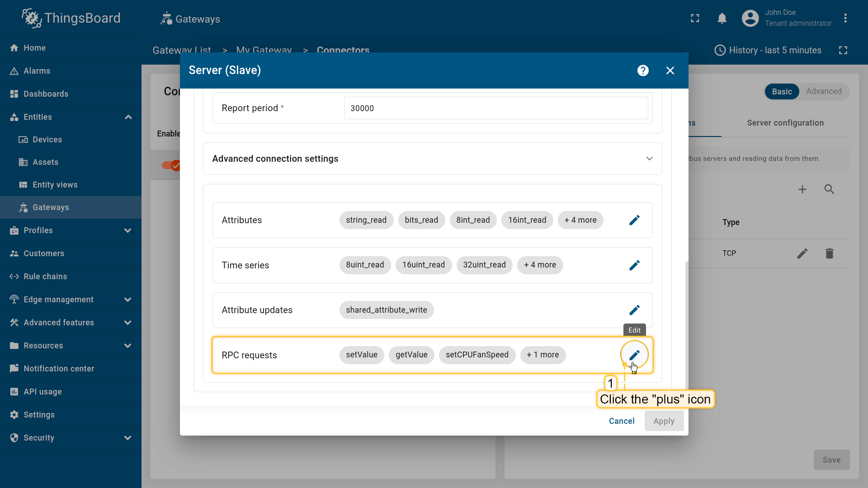
Task: Switch configuration mode to Advanced
Action: pos(824,91)
